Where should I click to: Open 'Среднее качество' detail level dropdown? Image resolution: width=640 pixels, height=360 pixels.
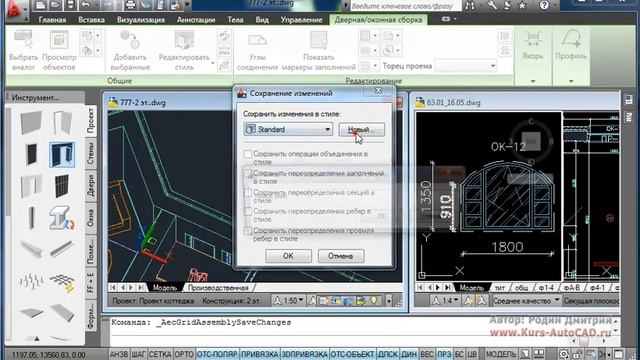(526, 301)
